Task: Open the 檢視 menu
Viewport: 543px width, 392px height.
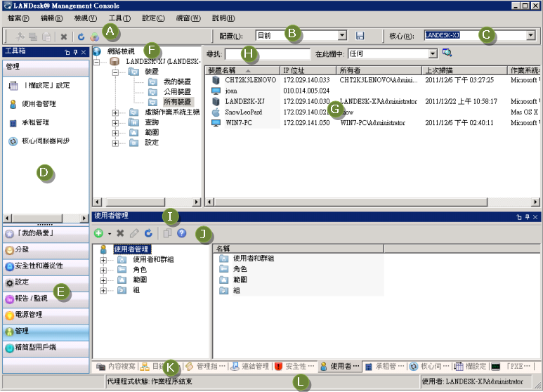Action: coord(85,18)
